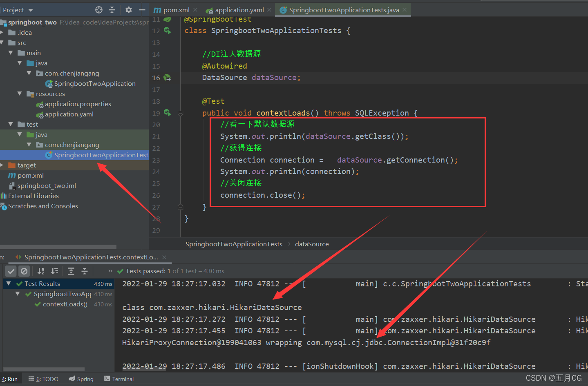Viewport: 588px width, 386px height.
Task: Collapse the SpringbootTwoApp test node
Action: 18,294
